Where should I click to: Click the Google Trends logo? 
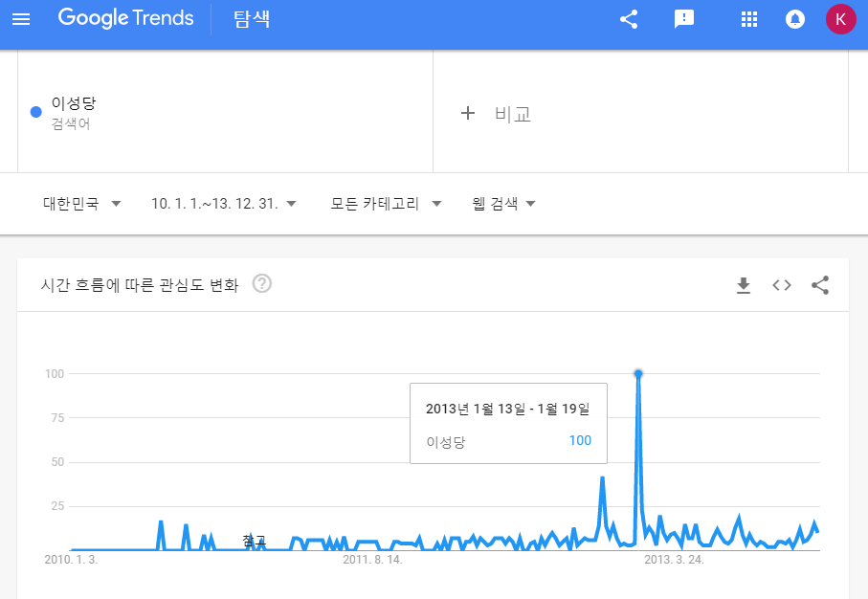click(125, 18)
